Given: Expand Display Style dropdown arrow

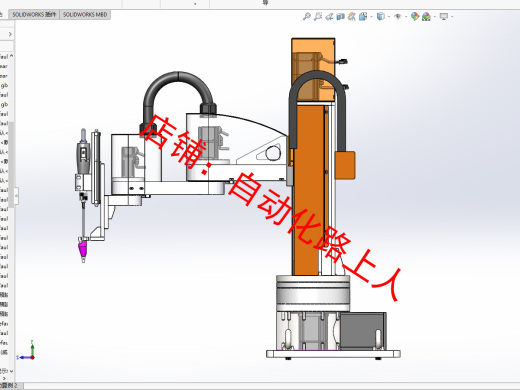Looking at the screenshot, I should tap(388, 17).
